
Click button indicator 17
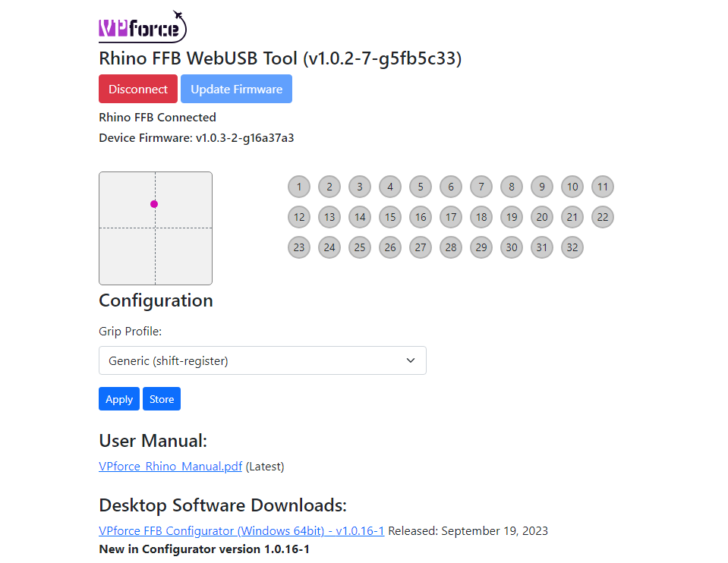[x=451, y=217]
